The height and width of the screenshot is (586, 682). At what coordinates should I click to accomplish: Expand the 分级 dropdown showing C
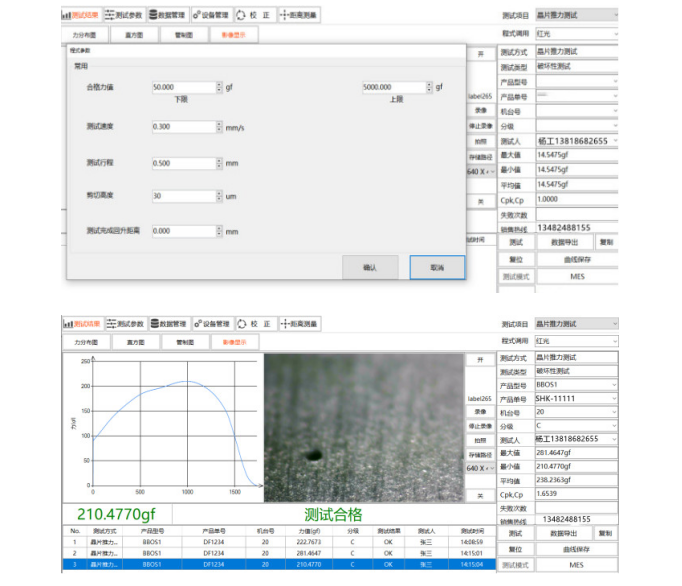[x=613, y=425]
